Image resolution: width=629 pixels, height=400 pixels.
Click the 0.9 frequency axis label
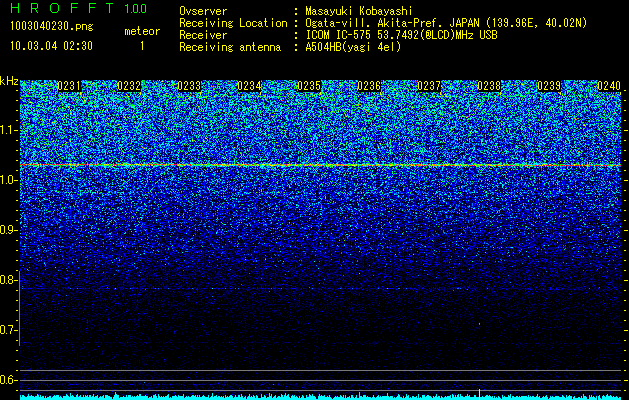[x=8, y=230]
